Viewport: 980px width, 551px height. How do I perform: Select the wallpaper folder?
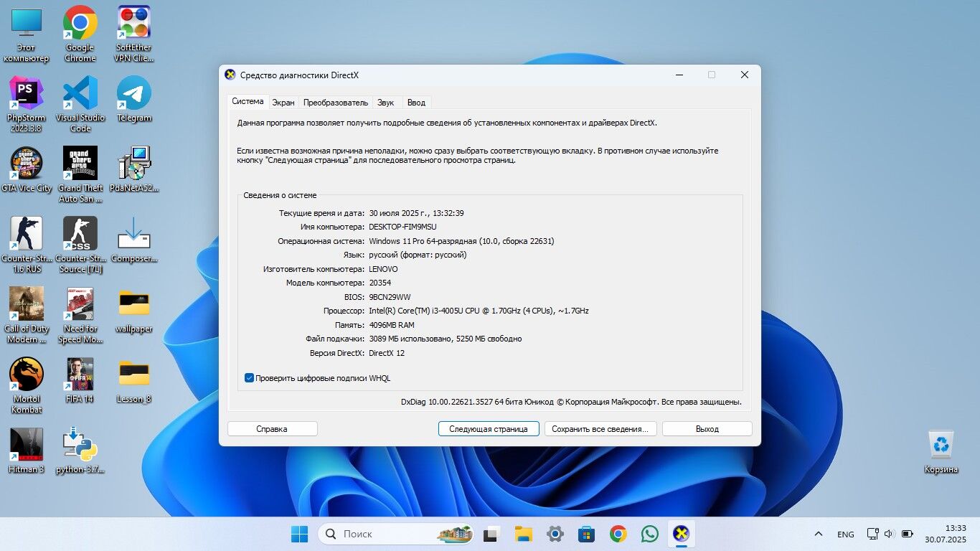(x=134, y=310)
